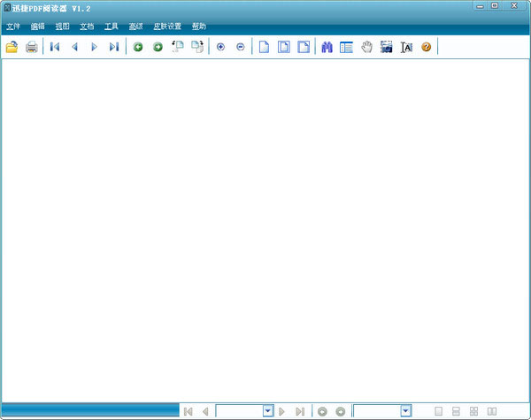Click the open file folder icon
Screen dimensions: 531x420
(x=12, y=47)
